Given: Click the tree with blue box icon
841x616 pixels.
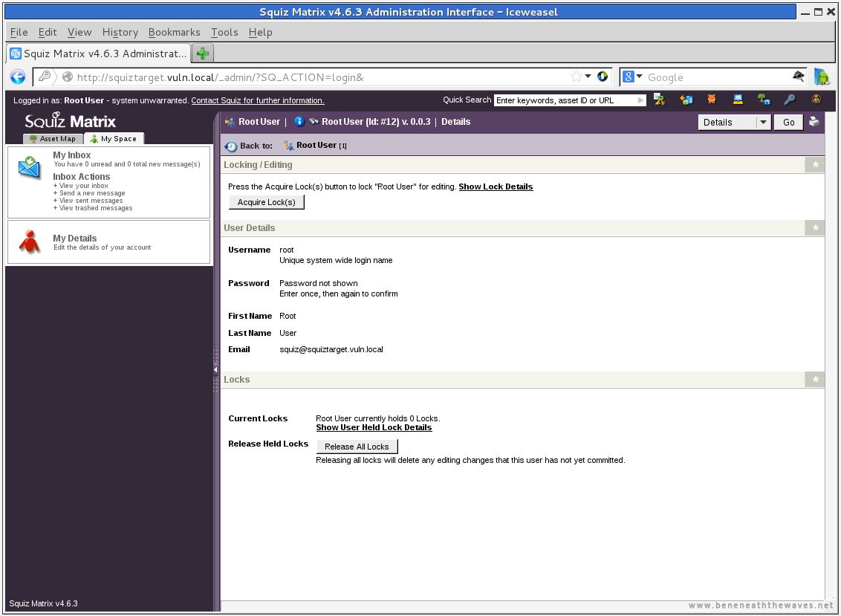Looking at the screenshot, I should coord(764,99).
